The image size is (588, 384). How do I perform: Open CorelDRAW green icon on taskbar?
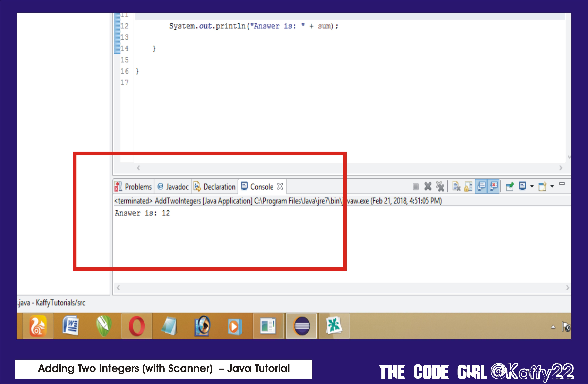point(104,326)
